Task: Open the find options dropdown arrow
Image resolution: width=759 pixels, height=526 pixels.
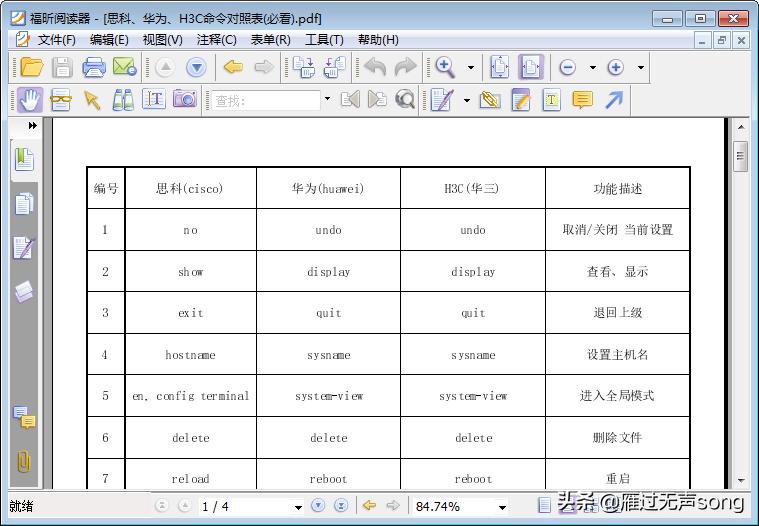Action: click(327, 99)
